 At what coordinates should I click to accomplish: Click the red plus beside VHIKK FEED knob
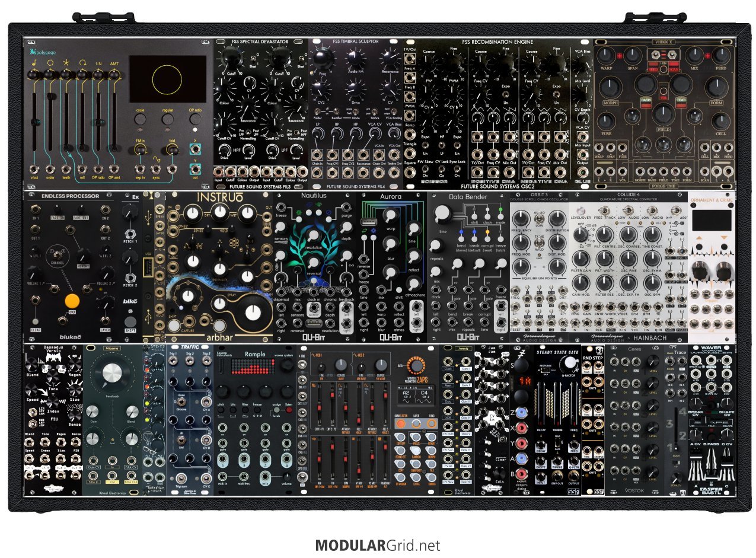pos(708,56)
